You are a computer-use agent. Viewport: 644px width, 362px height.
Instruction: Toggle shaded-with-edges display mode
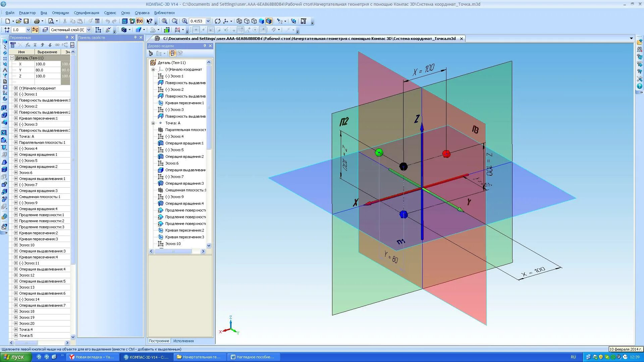[x=269, y=21]
